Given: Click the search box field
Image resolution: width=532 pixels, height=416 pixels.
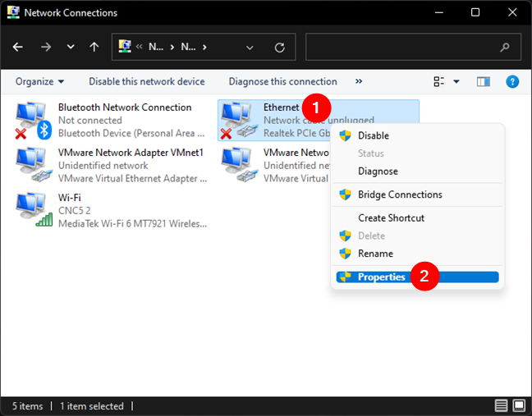Looking at the screenshot, I should coord(406,48).
